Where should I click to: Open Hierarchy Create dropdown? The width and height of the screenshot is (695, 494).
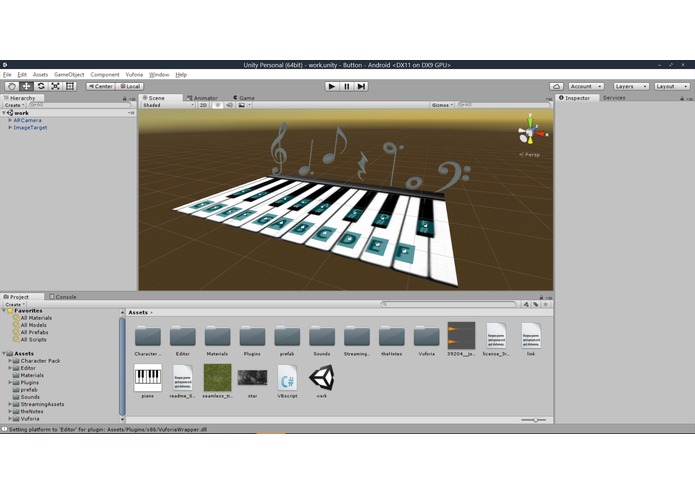click(14, 105)
